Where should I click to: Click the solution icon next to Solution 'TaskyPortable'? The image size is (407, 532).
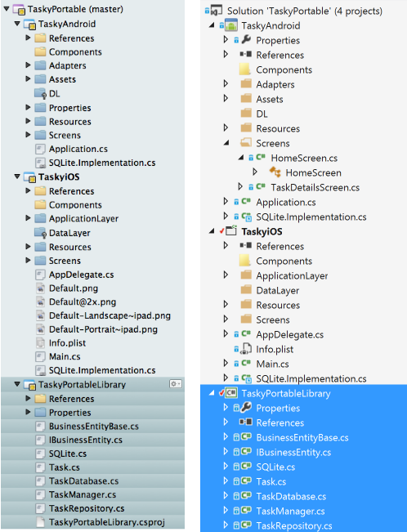pos(217,11)
